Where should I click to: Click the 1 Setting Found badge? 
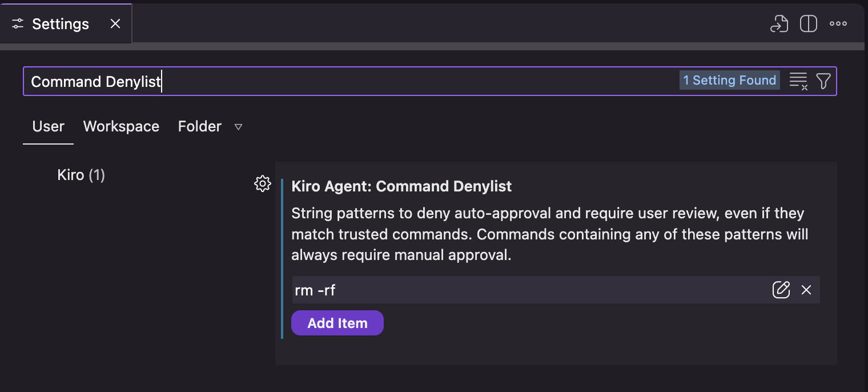(x=729, y=80)
